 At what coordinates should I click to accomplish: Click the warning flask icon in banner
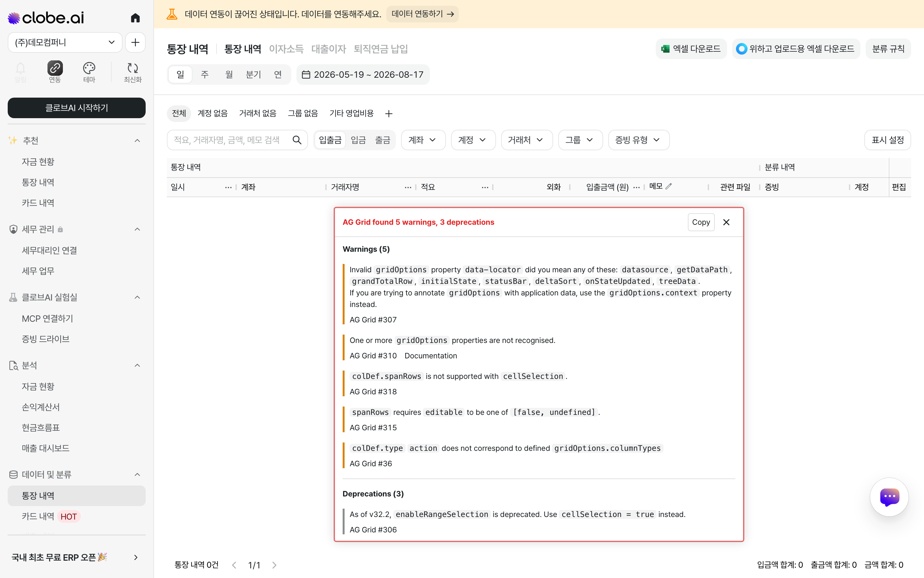[172, 14]
